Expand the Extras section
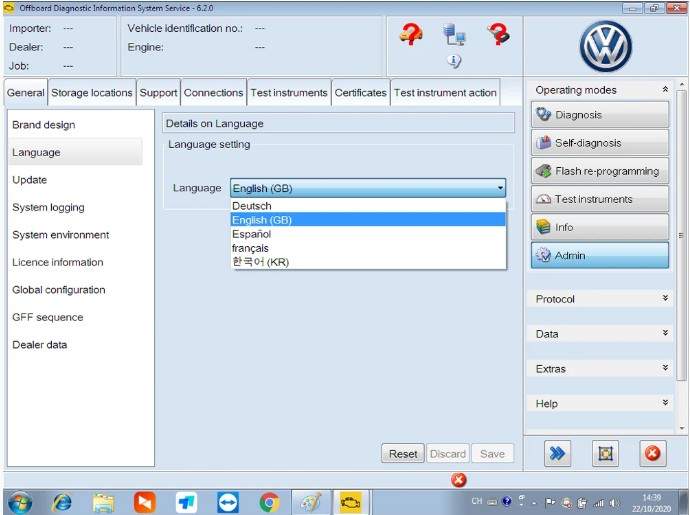This screenshot has width=690, height=515. point(600,369)
